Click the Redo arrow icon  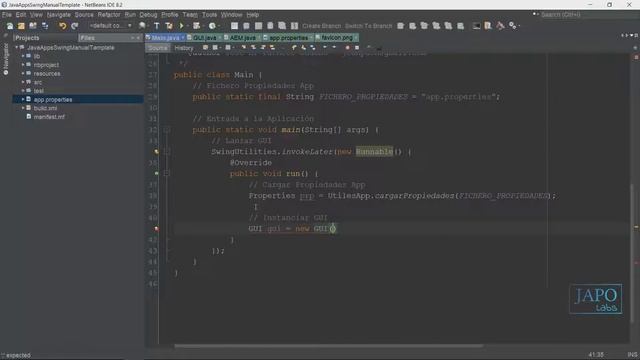pyautogui.click(x=75, y=26)
